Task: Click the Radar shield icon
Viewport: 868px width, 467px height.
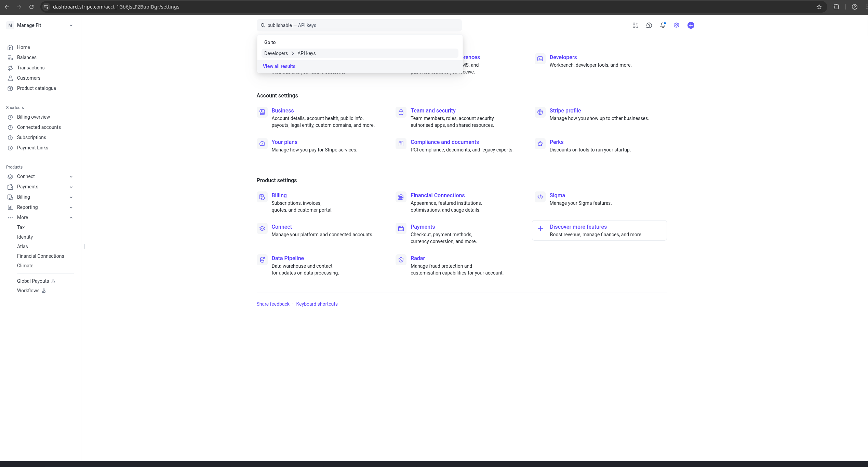Action: point(401,260)
